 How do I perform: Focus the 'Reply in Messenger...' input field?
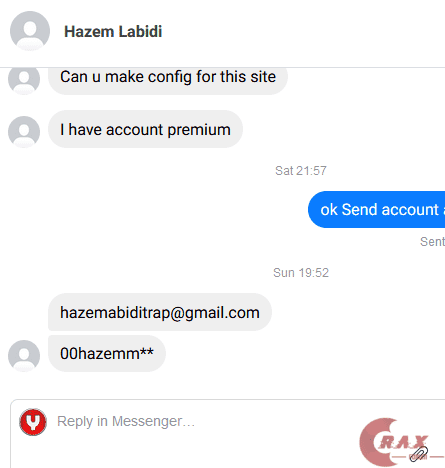[228, 433]
